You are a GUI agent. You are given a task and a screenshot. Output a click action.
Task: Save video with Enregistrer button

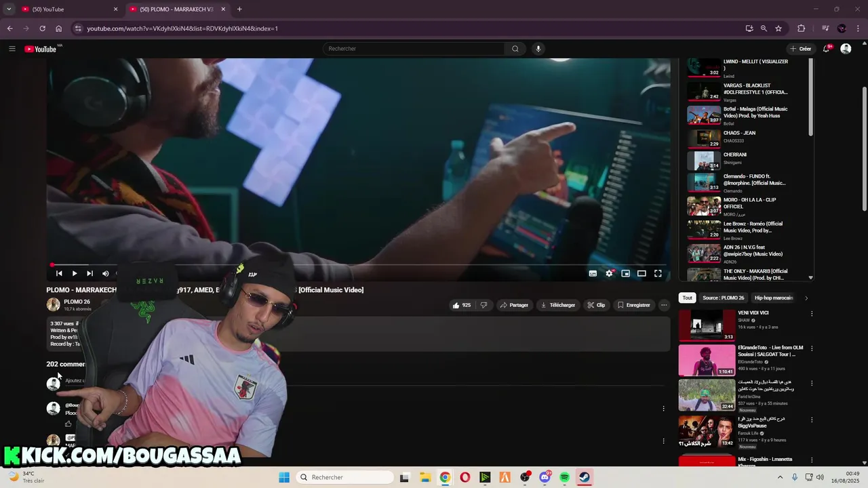[633, 305]
